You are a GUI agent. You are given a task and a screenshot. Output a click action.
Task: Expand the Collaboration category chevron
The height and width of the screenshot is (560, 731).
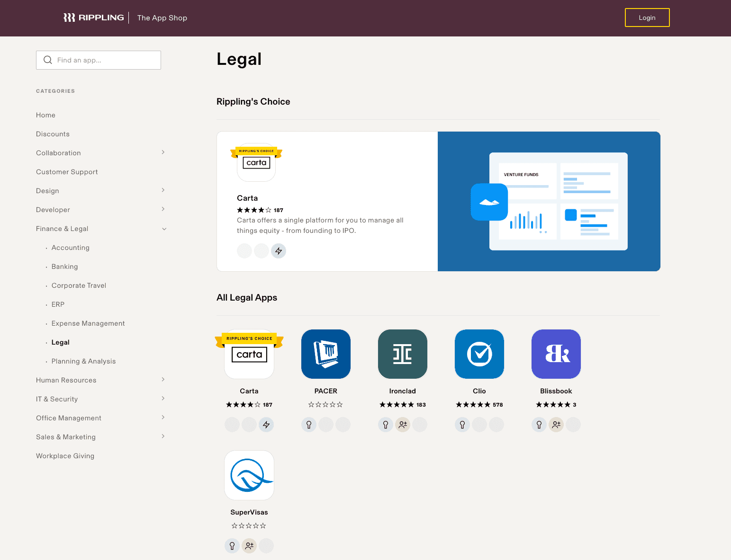163,152
